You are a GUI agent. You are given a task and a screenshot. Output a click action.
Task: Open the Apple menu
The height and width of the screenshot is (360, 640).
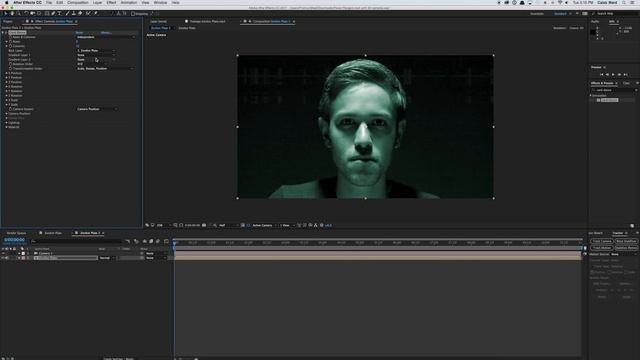[x=6, y=2]
